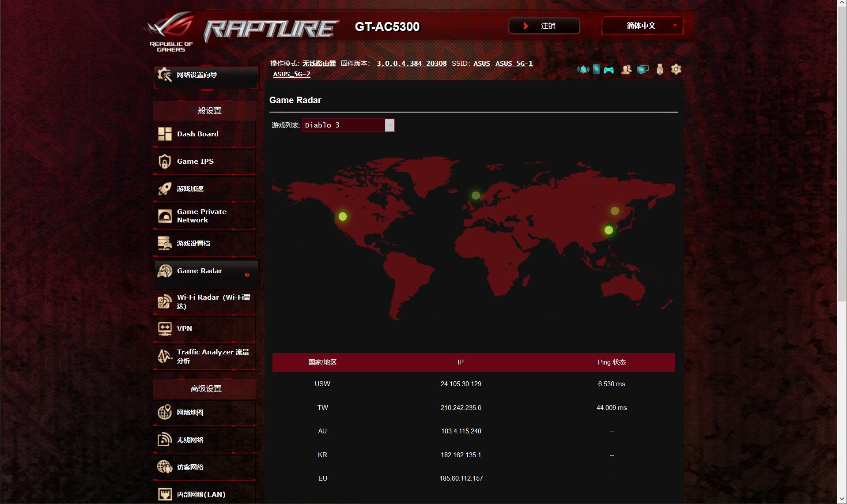
Task: Open the guest network users icon
Action: click(626, 69)
